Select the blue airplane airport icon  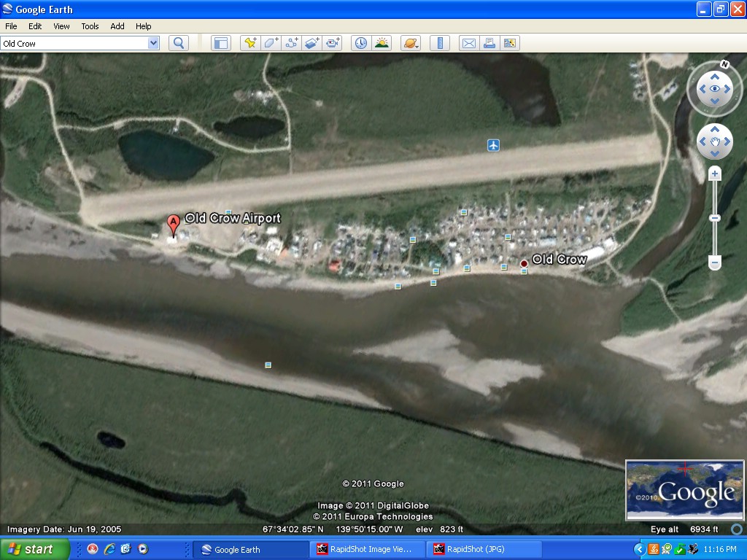[494, 145]
